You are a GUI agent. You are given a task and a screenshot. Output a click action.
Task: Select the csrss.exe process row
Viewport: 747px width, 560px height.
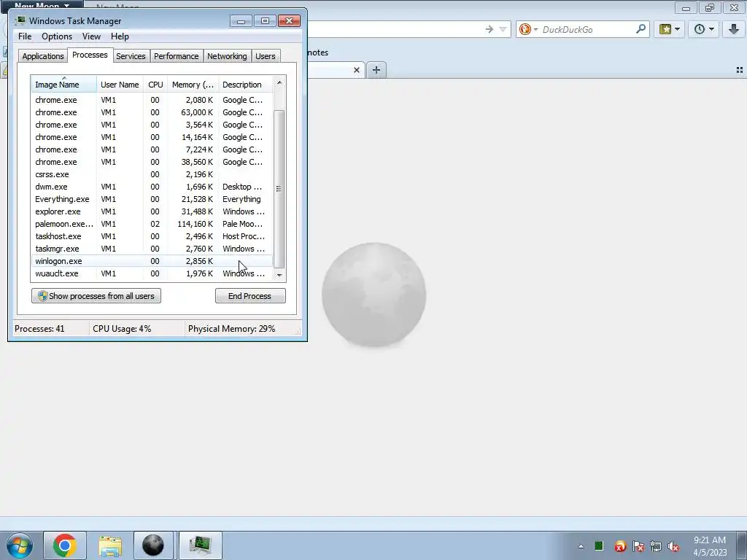tap(152, 174)
